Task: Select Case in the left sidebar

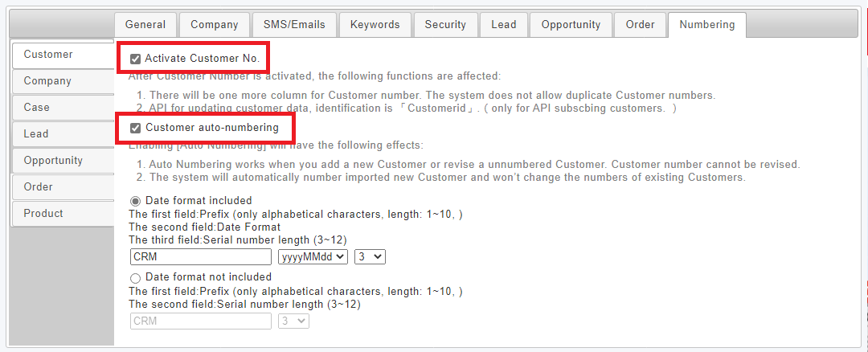Action: [x=61, y=108]
